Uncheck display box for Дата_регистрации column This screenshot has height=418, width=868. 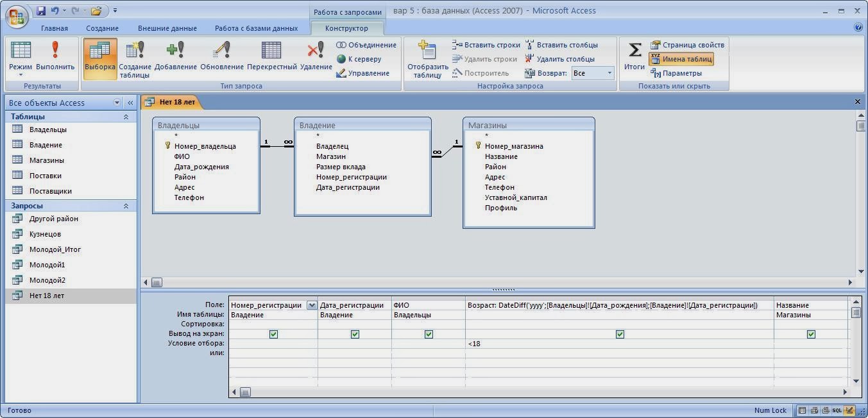(355, 334)
